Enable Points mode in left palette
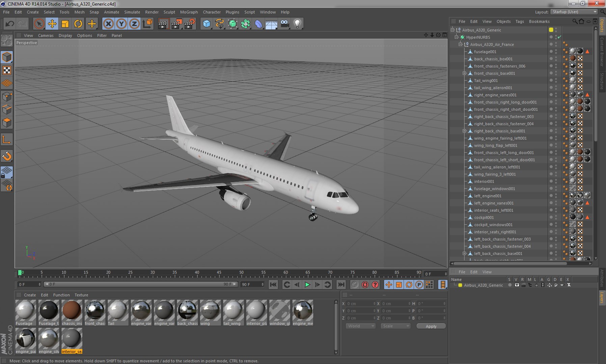606x364 pixels. click(x=7, y=97)
